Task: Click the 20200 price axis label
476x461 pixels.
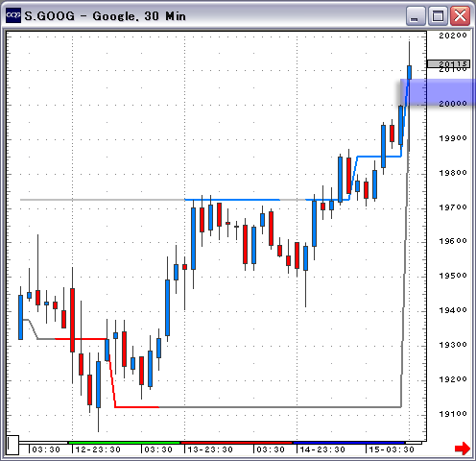Action: pos(453,36)
